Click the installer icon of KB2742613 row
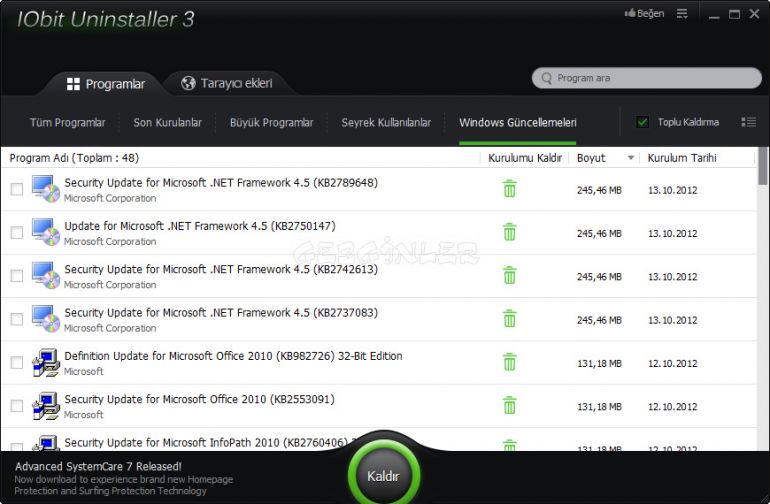The height and width of the screenshot is (504, 770). click(x=46, y=276)
